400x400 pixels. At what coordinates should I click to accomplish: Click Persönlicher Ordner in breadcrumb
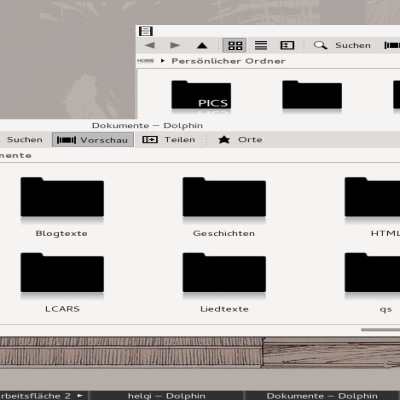click(x=228, y=61)
